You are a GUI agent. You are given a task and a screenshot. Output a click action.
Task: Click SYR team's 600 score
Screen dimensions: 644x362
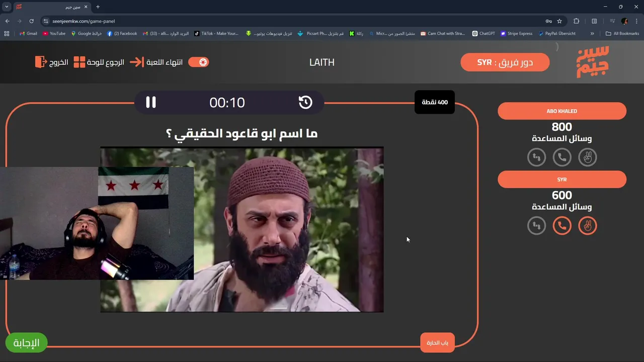point(562,195)
